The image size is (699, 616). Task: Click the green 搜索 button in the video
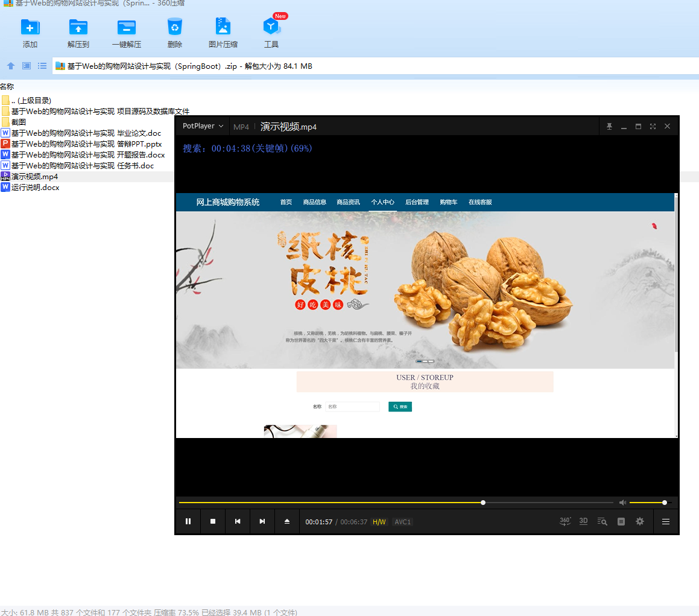[400, 407]
